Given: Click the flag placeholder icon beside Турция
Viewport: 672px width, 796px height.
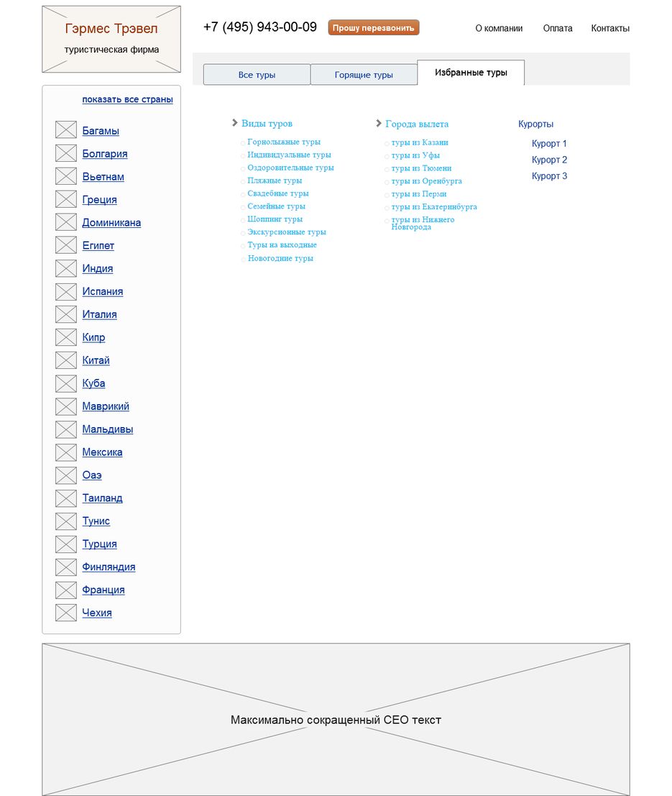Looking at the screenshot, I should pyautogui.click(x=66, y=543).
